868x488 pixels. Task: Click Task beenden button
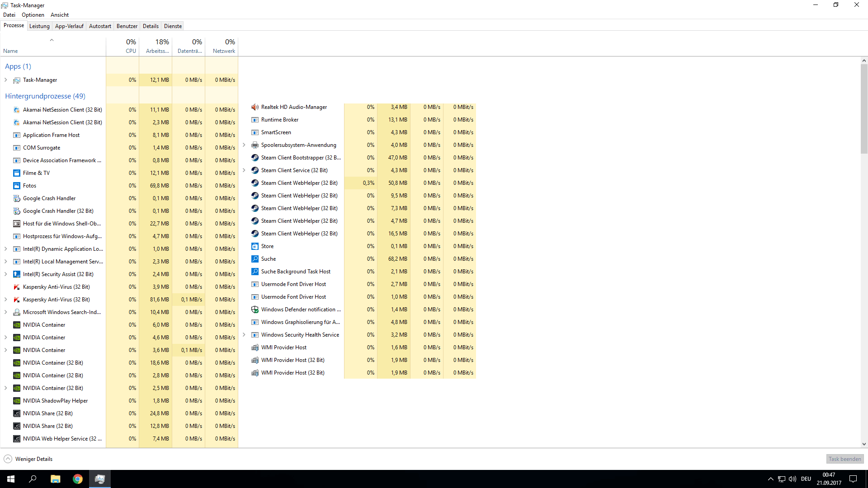click(845, 459)
